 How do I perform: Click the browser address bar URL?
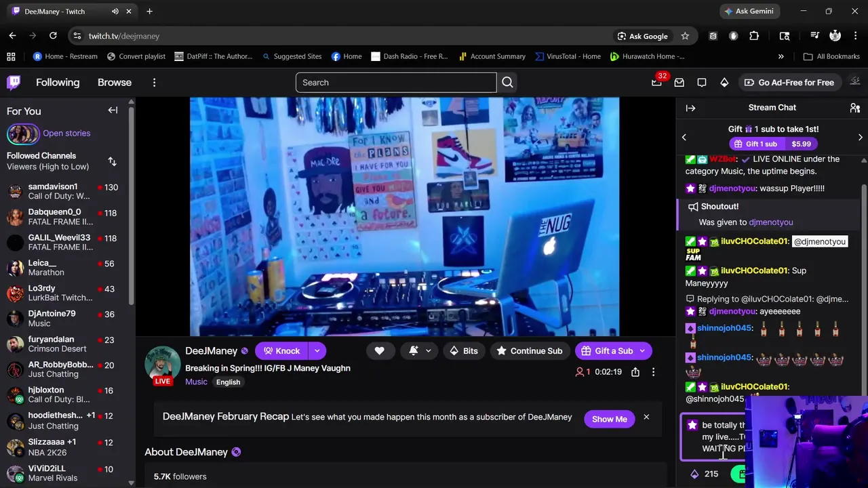click(123, 36)
